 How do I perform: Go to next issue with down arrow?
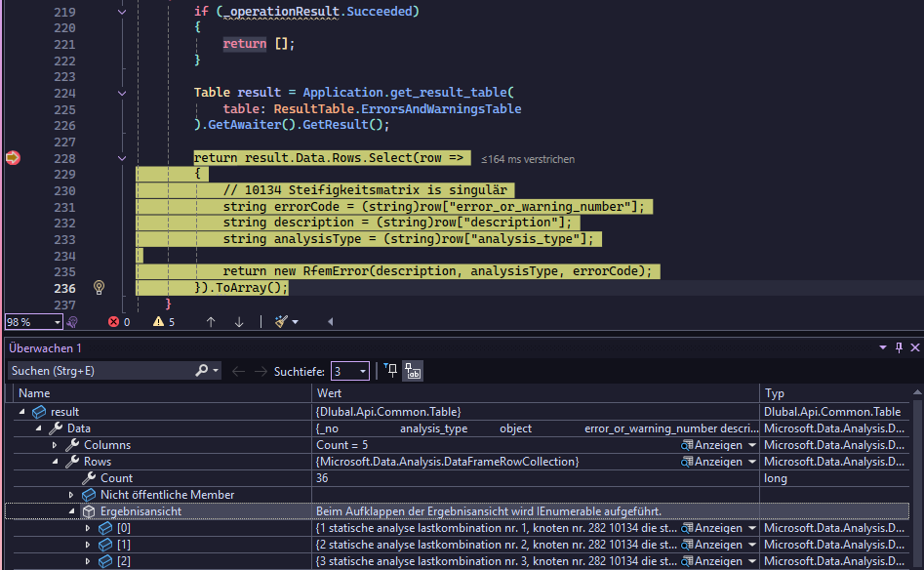click(239, 321)
